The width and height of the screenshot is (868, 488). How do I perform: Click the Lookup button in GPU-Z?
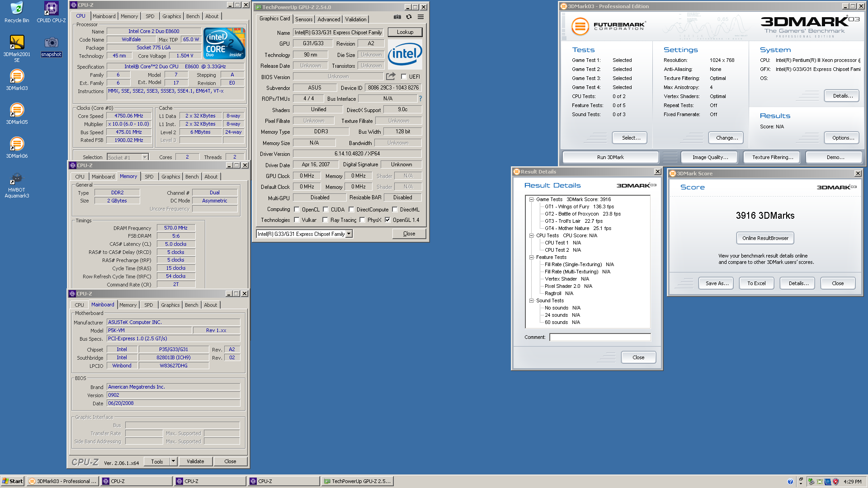point(405,32)
